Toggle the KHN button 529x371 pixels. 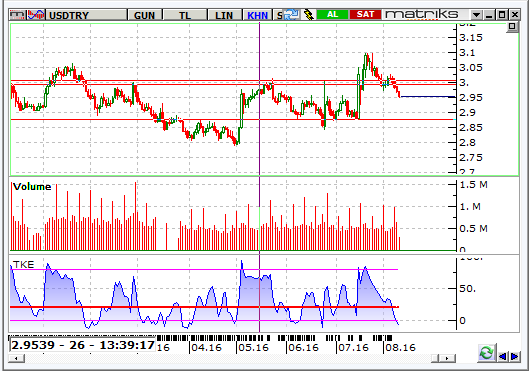[257, 15]
